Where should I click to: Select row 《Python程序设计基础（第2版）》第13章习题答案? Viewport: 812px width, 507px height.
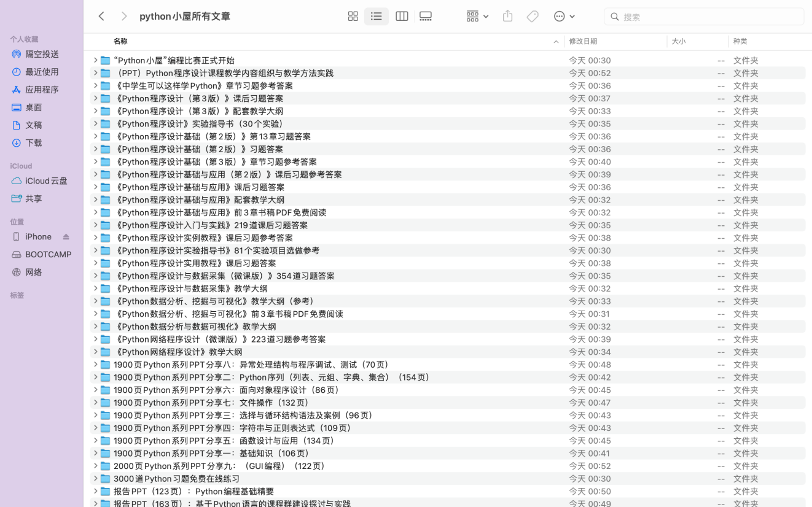point(448,136)
